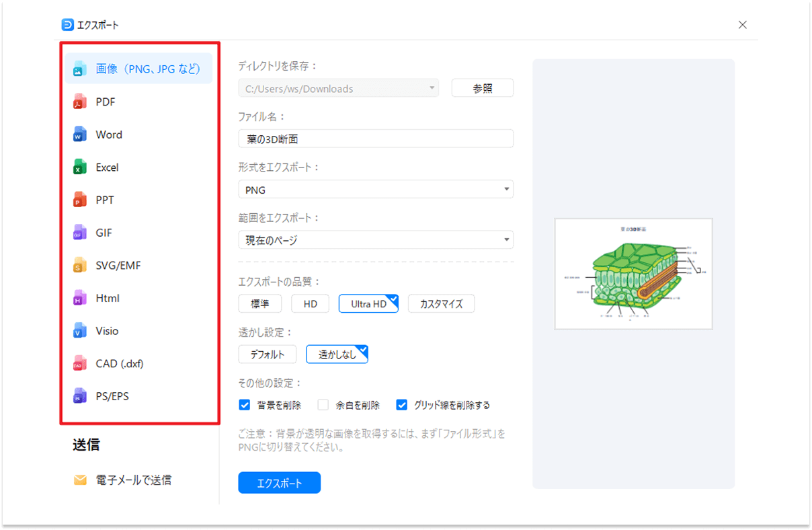Select the PPT export format
Screen dimensions: 812x530
[104, 200]
